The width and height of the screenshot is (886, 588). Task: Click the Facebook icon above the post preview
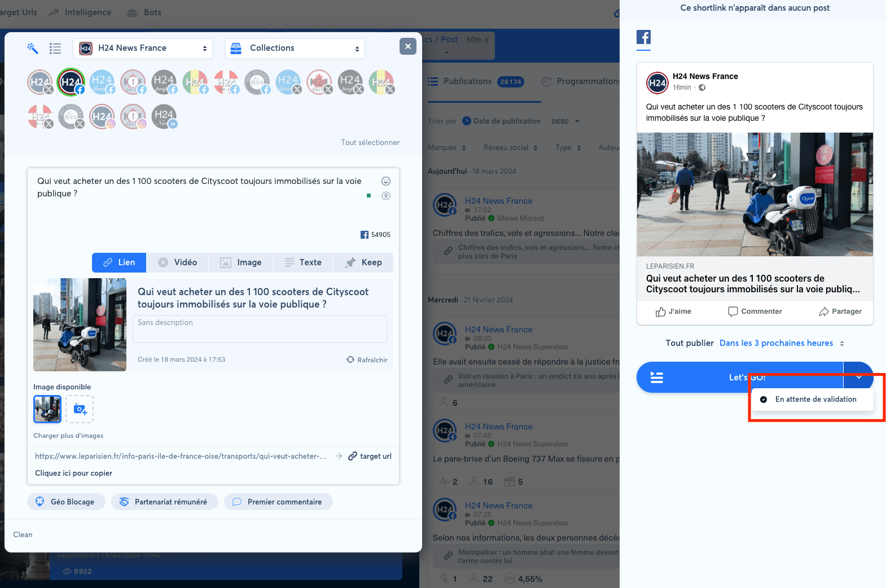click(643, 37)
